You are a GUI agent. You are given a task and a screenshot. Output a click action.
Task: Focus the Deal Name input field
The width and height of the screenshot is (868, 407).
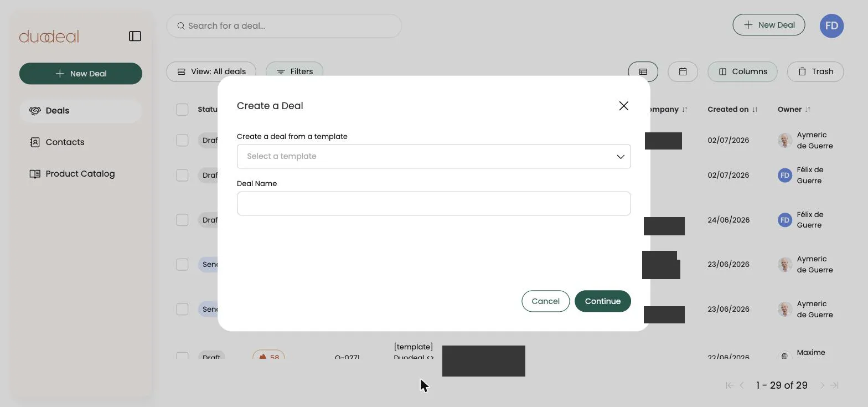pos(434,204)
